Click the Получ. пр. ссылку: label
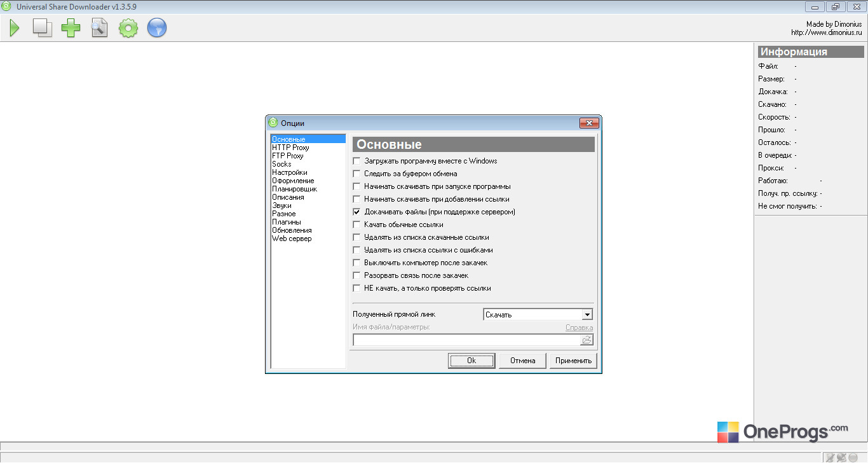 coord(788,193)
